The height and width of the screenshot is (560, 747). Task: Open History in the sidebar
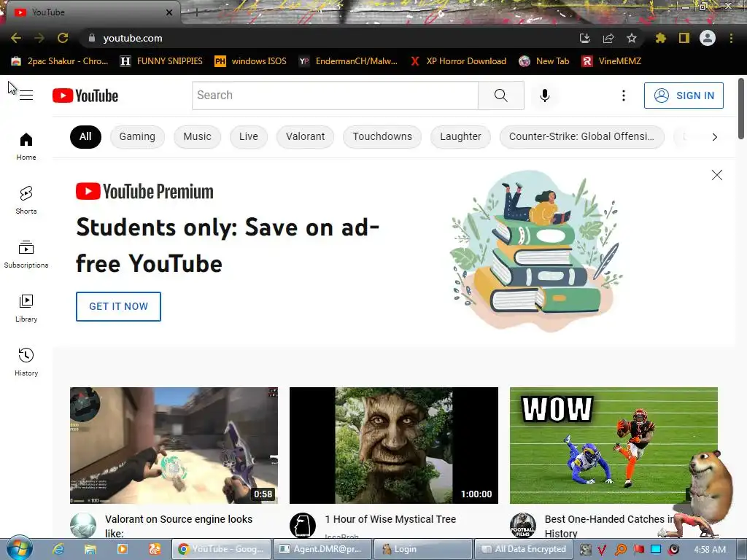click(x=26, y=362)
